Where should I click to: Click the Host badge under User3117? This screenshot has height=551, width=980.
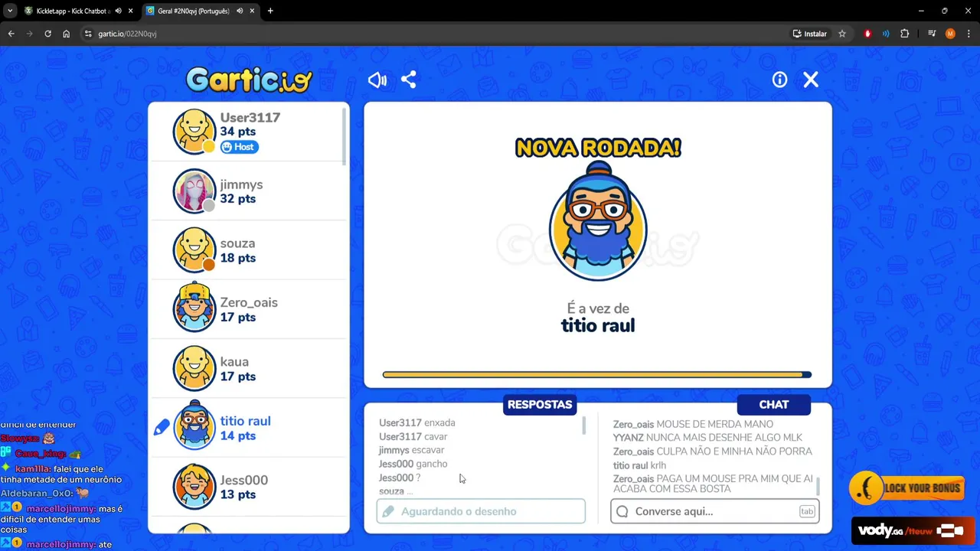click(239, 147)
